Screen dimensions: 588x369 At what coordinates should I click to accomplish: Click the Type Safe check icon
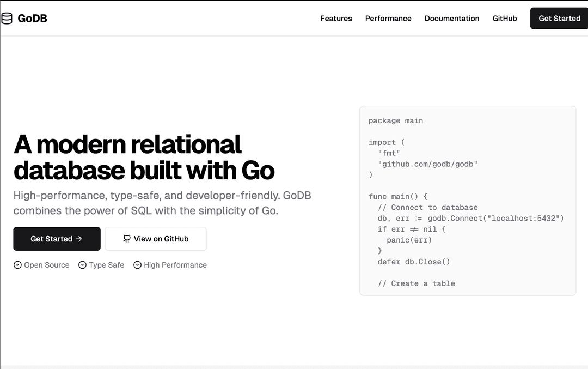pos(82,265)
